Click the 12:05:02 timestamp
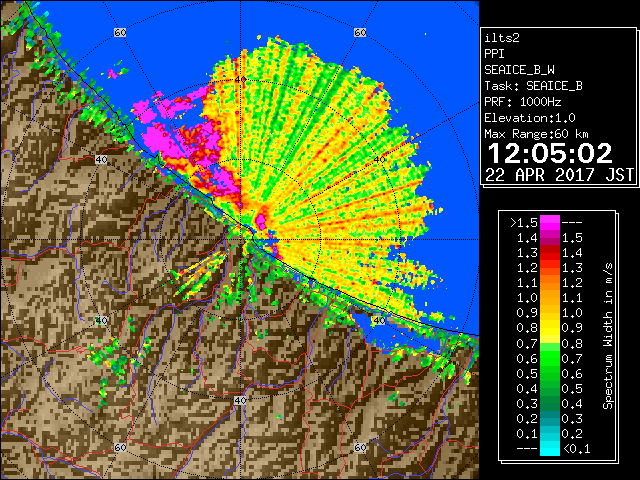 [x=550, y=153]
